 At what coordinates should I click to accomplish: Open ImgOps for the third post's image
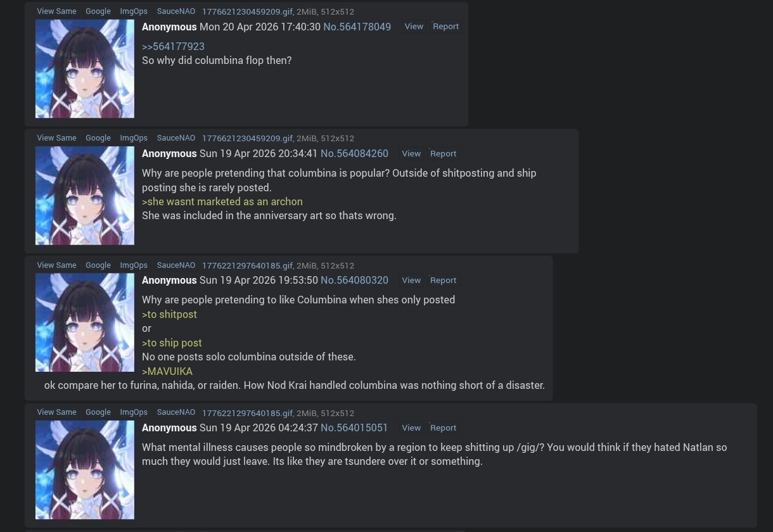134,265
